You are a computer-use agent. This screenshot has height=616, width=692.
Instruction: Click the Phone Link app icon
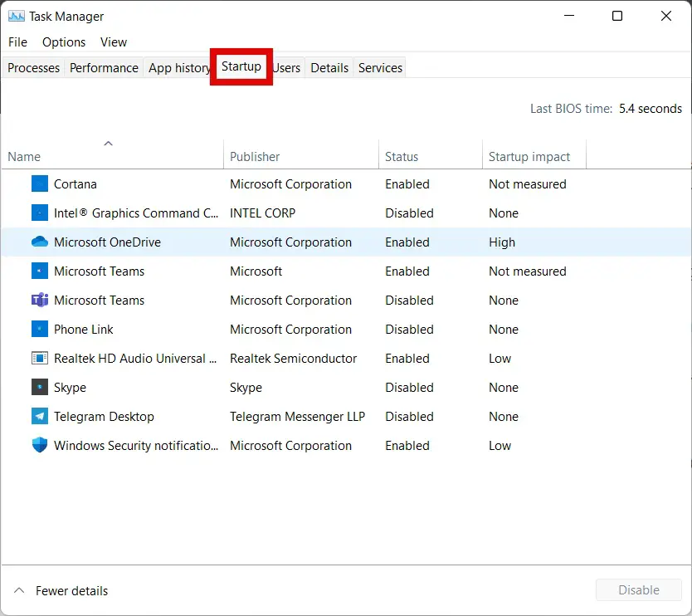pyautogui.click(x=40, y=329)
